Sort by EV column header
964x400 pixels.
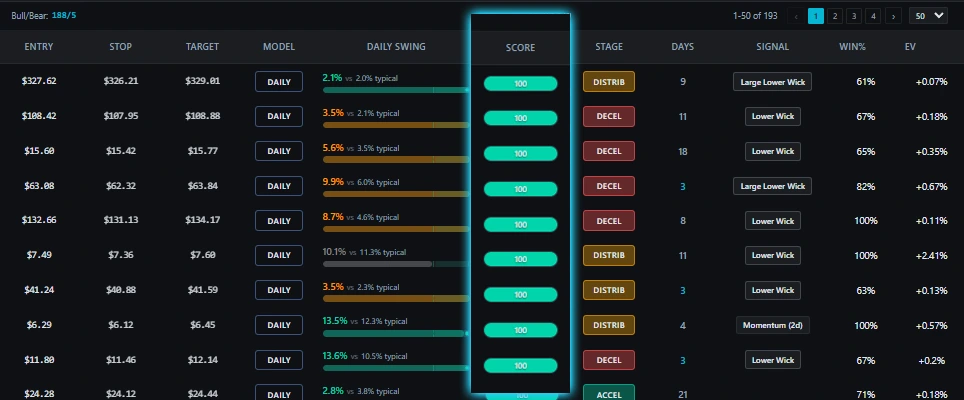910,47
